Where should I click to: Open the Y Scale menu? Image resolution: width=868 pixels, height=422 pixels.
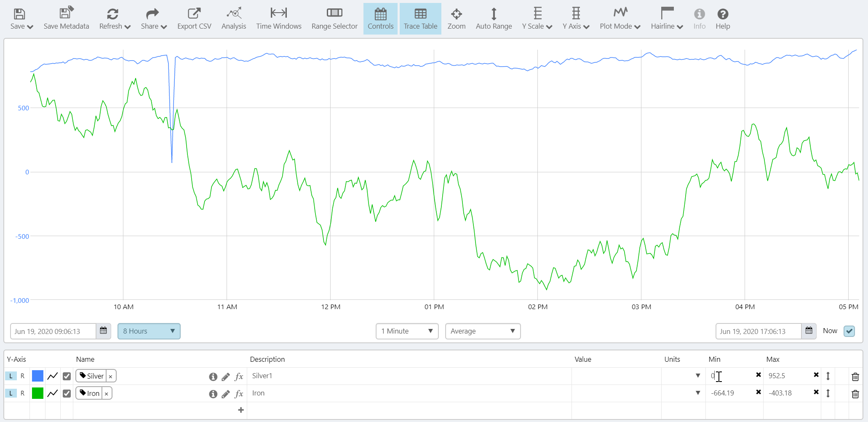(x=537, y=19)
